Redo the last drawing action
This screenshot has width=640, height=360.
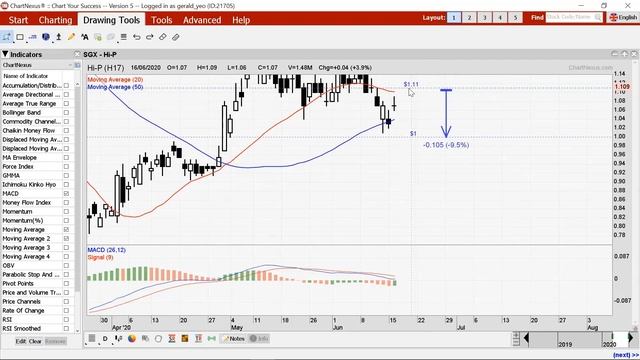(149, 37)
